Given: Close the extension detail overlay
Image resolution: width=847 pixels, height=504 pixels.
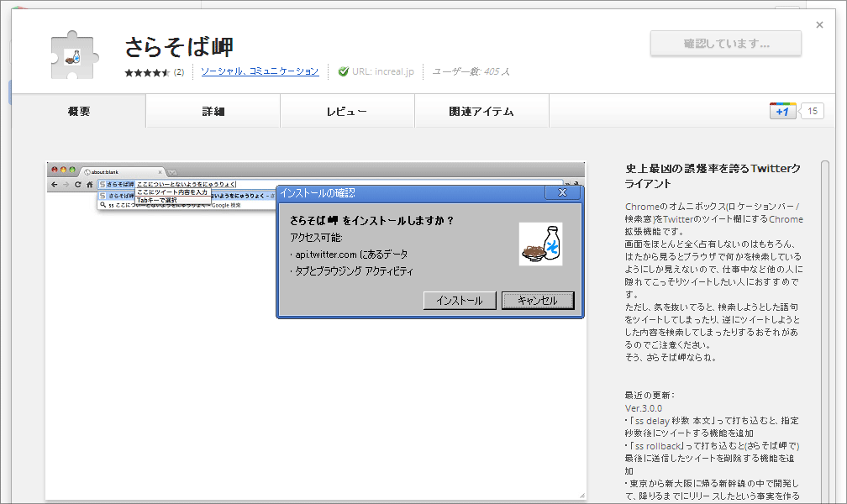Looking at the screenshot, I should 819,25.
